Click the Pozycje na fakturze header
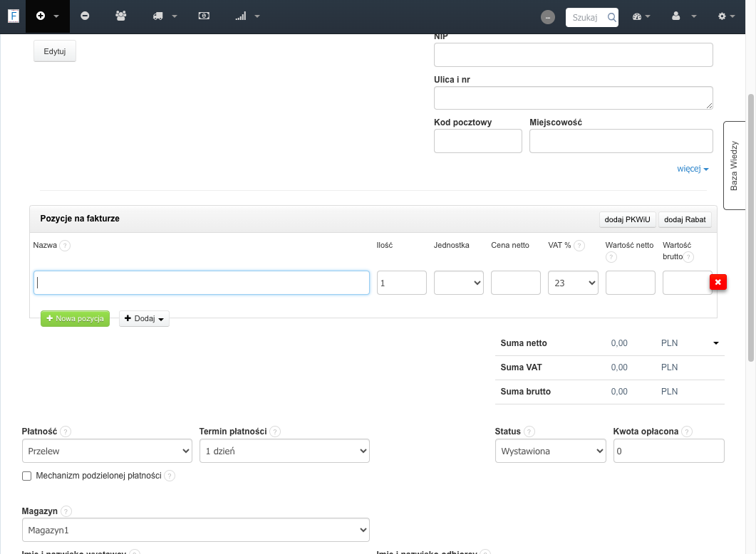The image size is (756, 554). tap(80, 219)
